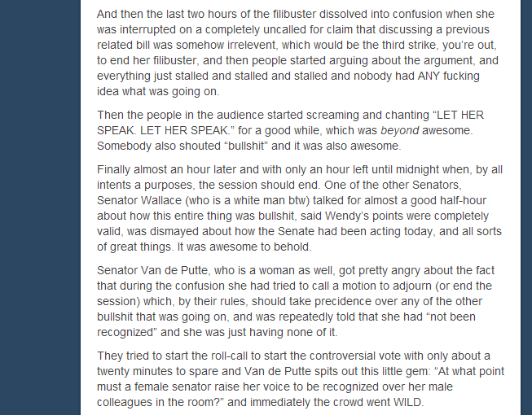Image resolution: width=532 pixels, height=415 pixels.
Task: Click the paragraph starting "Then the people in the audience"
Action: (290, 131)
